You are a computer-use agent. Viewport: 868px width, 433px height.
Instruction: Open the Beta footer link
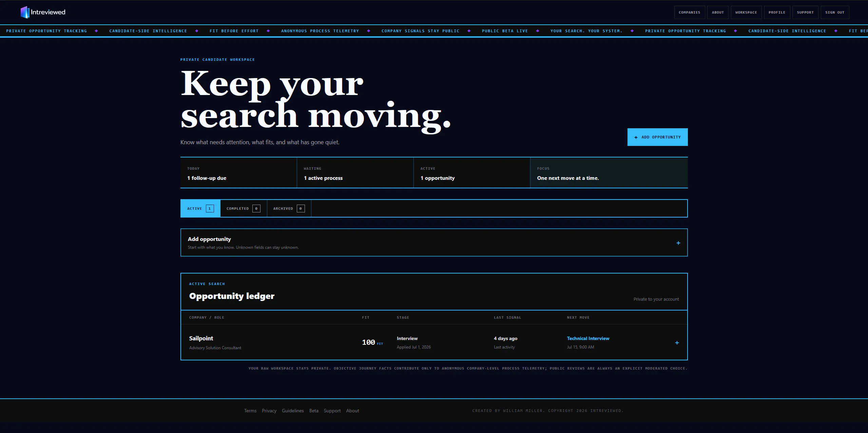click(x=314, y=411)
